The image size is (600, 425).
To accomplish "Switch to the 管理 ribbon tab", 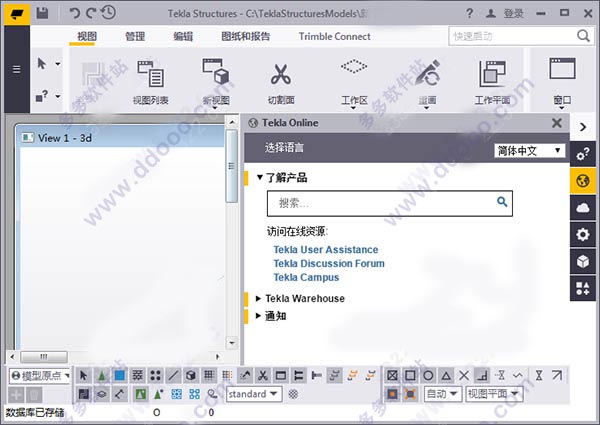I will pyautogui.click(x=135, y=36).
